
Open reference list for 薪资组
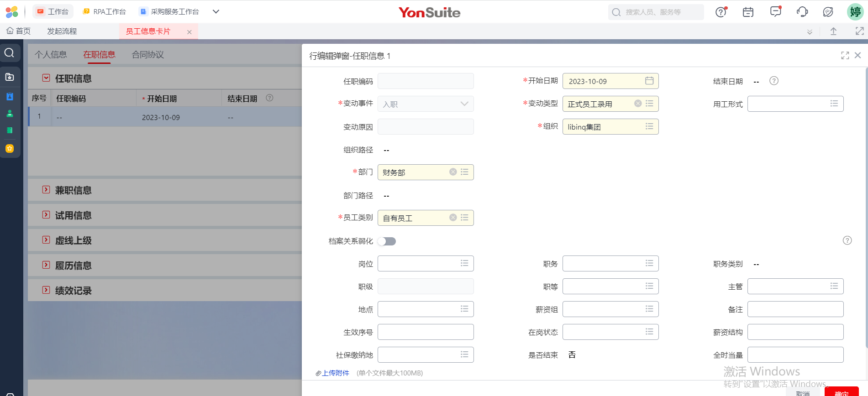tap(649, 309)
